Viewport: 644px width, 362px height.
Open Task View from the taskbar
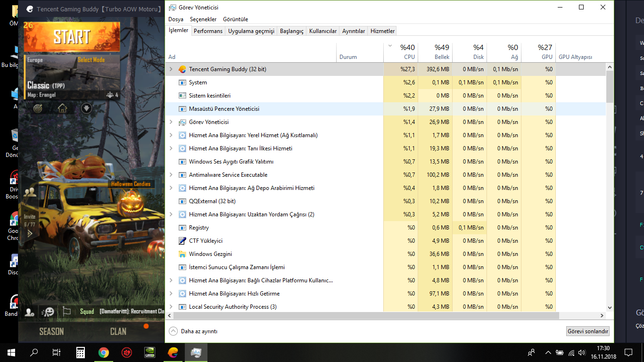(x=57, y=352)
